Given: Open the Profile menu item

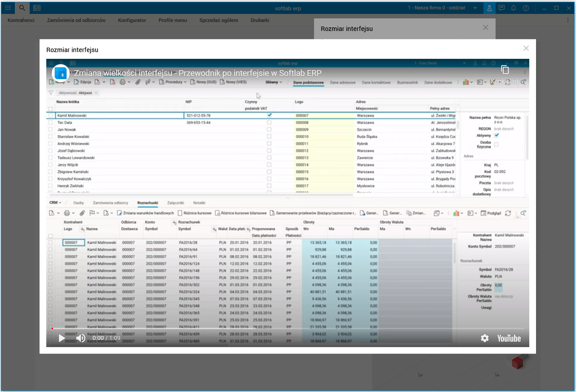Looking at the screenshot, I should [173, 20].
